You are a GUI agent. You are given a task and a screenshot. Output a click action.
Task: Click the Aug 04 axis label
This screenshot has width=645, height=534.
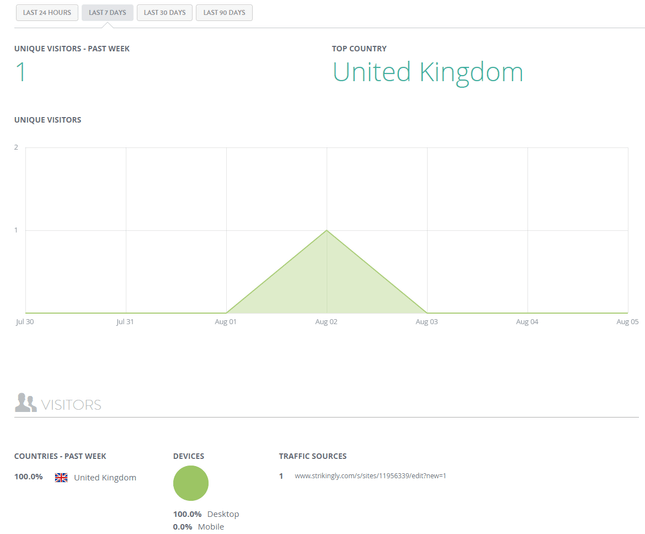pyautogui.click(x=527, y=322)
